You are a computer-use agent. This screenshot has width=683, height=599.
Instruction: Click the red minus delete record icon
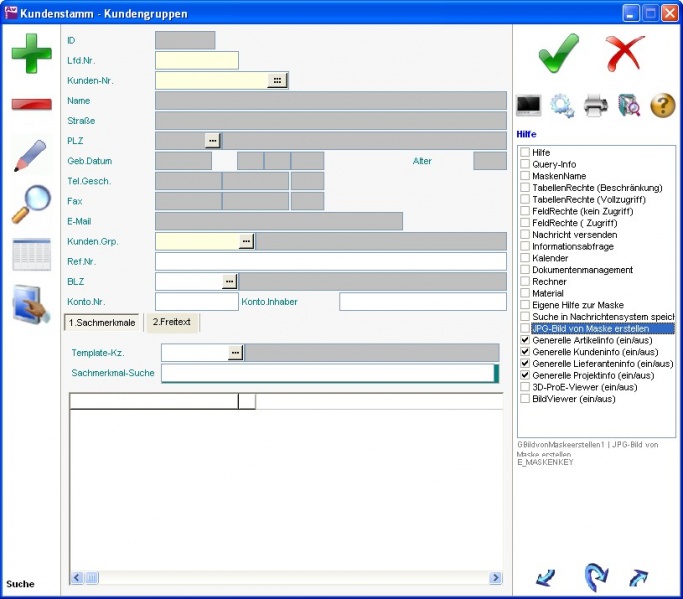(31, 104)
